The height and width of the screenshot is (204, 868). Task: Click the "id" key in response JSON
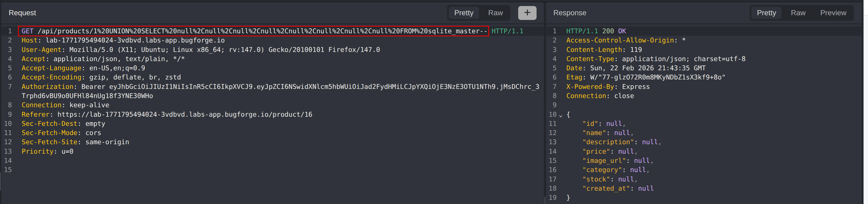(x=590, y=124)
